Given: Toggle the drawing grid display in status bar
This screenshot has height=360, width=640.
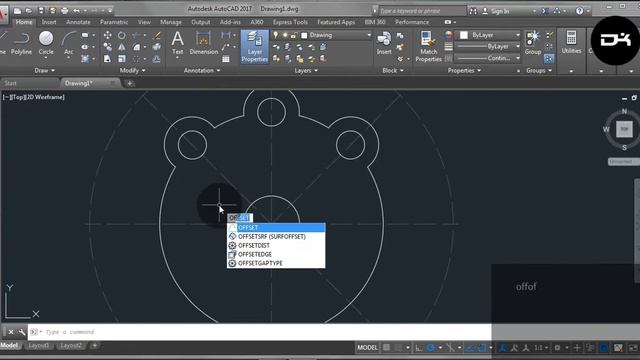Looking at the screenshot, I should pos(386,348).
